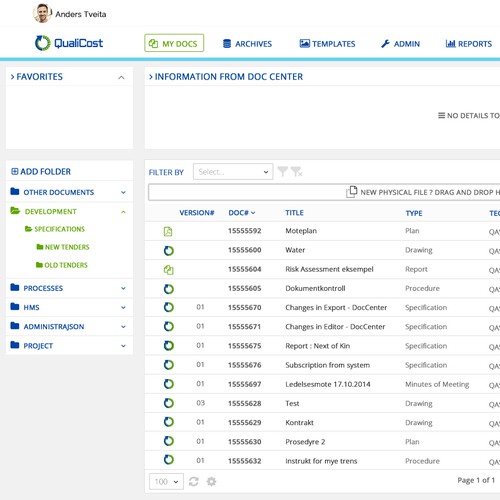The image size is (500, 500).
Task: Open the Admin tab
Action: [400, 44]
